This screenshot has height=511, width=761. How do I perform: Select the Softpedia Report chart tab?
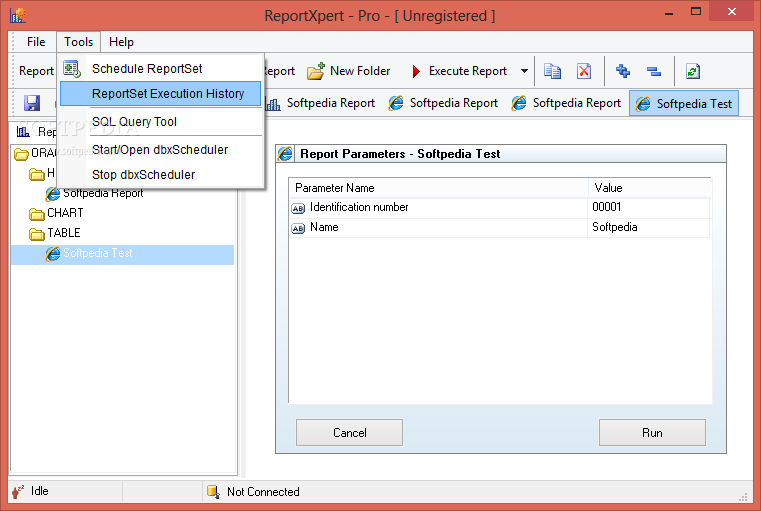click(x=321, y=103)
